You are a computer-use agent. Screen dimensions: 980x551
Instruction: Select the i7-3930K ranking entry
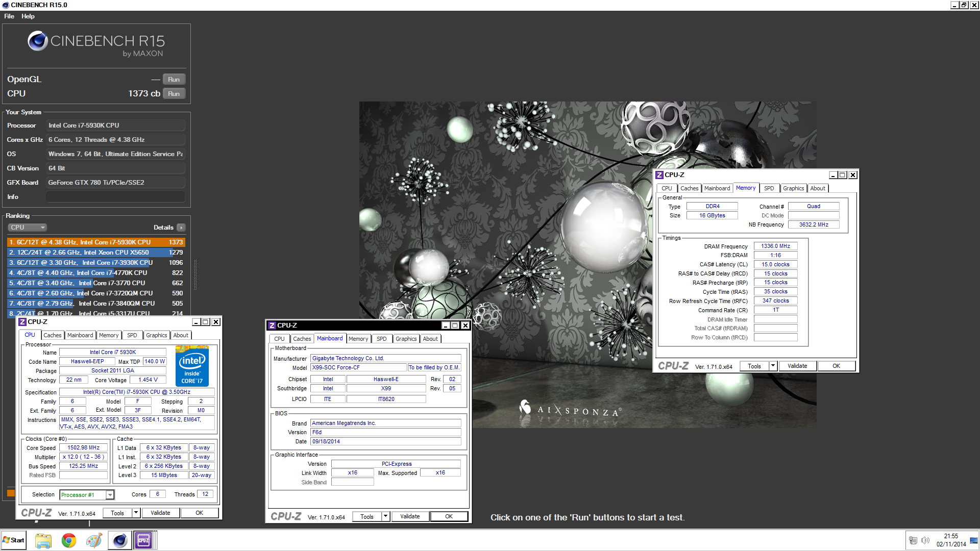(x=96, y=263)
